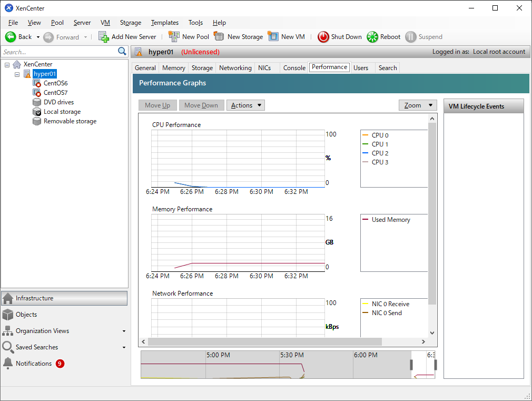The height and width of the screenshot is (401, 532).
Task: Collapse the hyper01 tree node
Action: click(x=17, y=74)
